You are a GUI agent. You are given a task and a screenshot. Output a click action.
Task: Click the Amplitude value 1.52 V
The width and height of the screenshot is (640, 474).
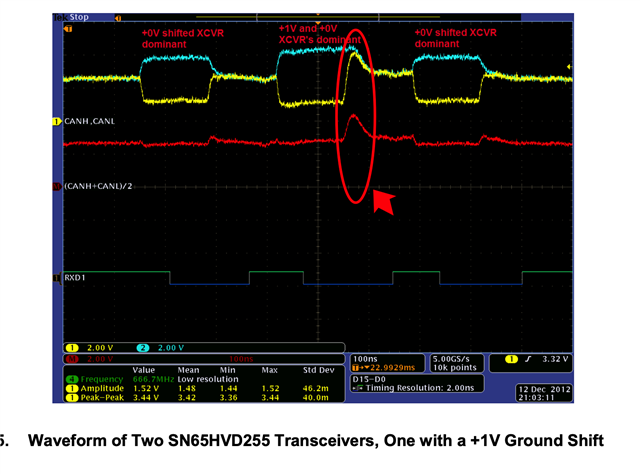[x=146, y=388]
